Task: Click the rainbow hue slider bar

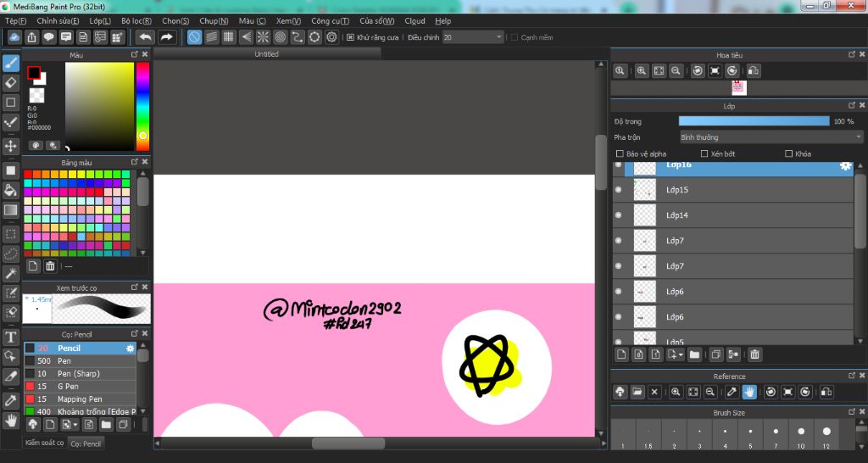Action: [x=142, y=106]
